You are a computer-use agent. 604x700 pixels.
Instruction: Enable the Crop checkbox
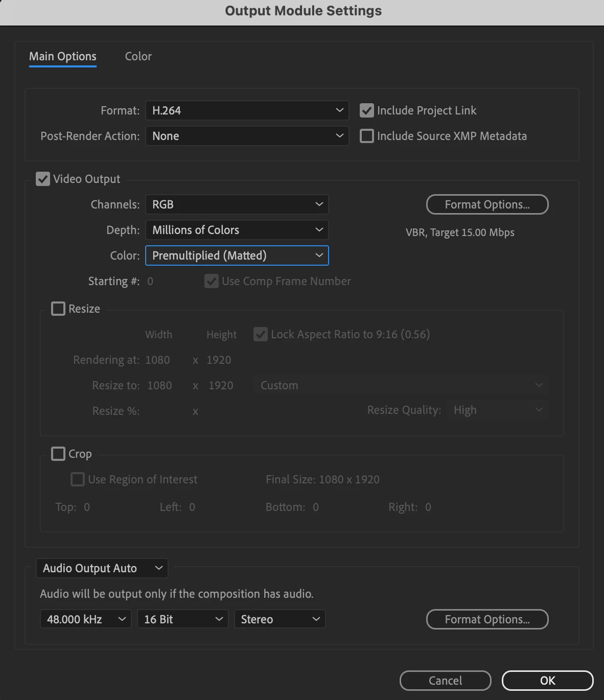[x=58, y=454]
